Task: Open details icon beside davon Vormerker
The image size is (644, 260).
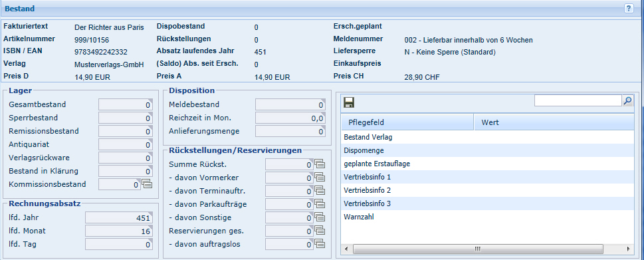Action: pos(320,178)
